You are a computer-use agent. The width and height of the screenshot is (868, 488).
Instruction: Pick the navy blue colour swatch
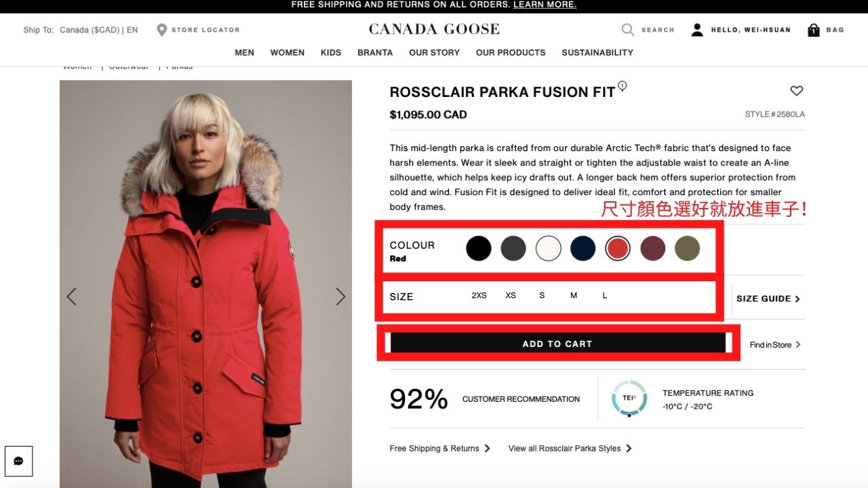tap(583, 249)
